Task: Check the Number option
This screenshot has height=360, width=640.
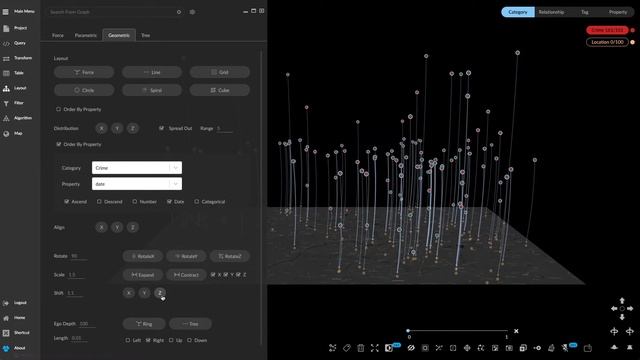Action: tap(135, 202)
